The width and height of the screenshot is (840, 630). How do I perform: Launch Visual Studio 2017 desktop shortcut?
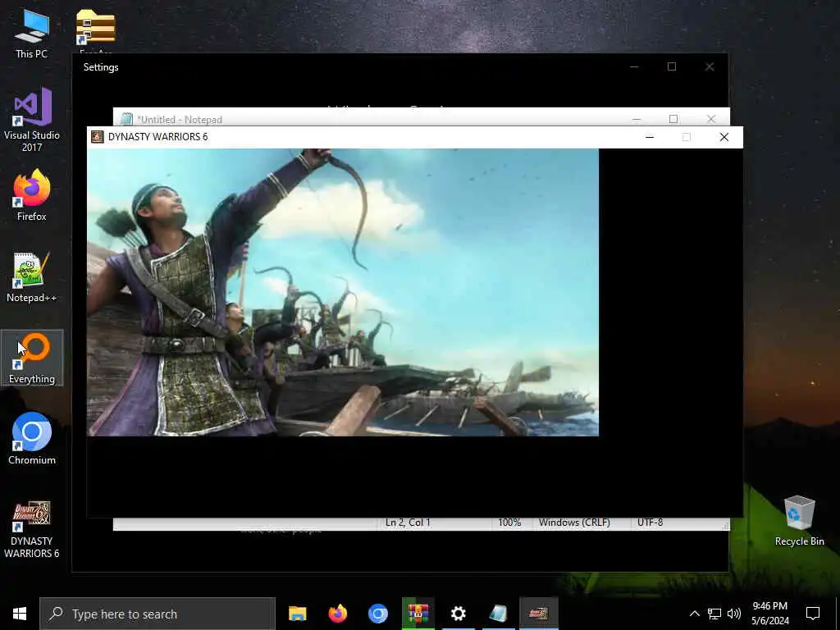pos(32,120)
